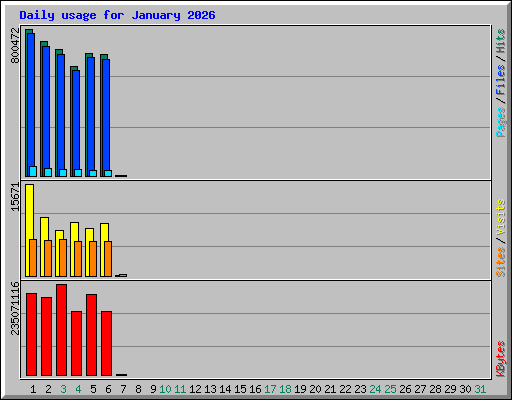The height and width of the screenshot is (400, 512).
Task: Click the day 5 red KBytes bar
Action: (91, 335)
